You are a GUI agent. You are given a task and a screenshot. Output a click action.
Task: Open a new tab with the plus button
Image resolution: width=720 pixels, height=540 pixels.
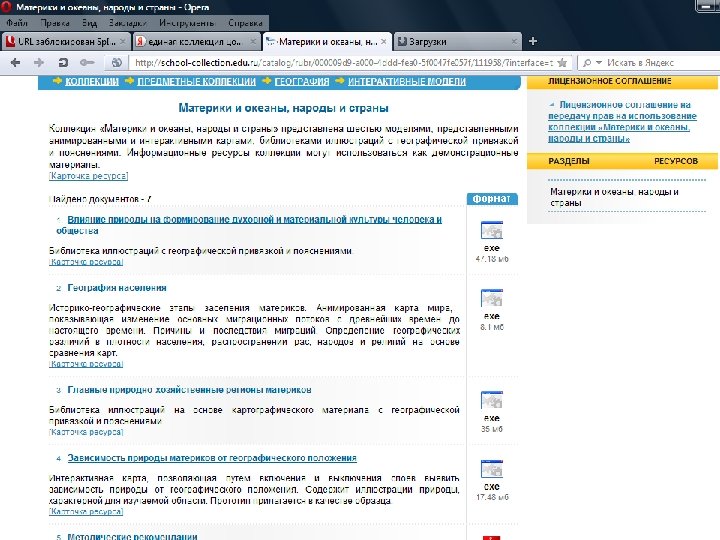(533, 41)
